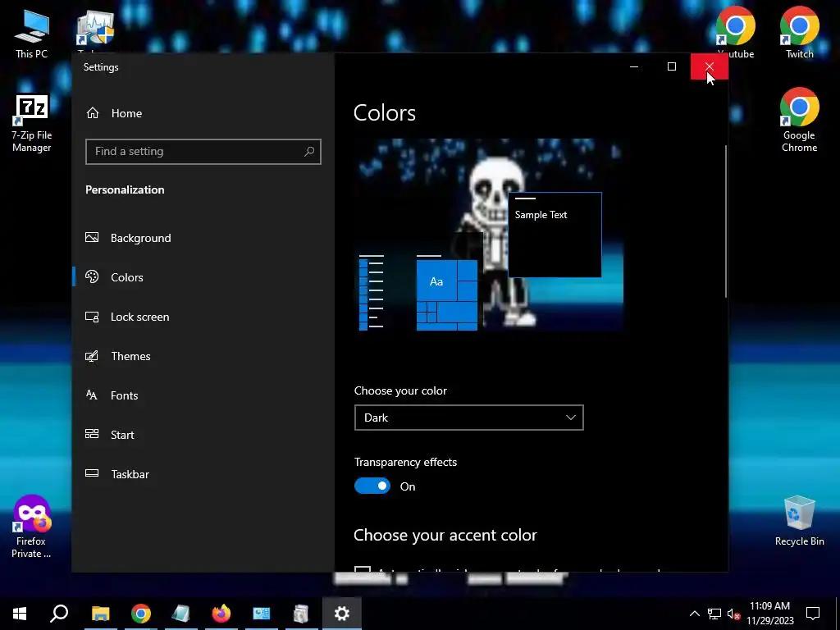
Task: Click the clock showing 11:09 AM
Action: click(x=769, y=606)
